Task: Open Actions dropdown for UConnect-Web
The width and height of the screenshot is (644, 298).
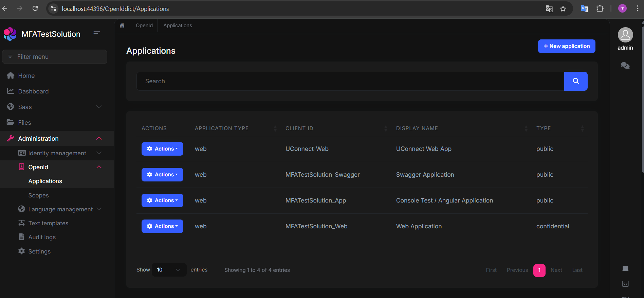Action: 162,149
